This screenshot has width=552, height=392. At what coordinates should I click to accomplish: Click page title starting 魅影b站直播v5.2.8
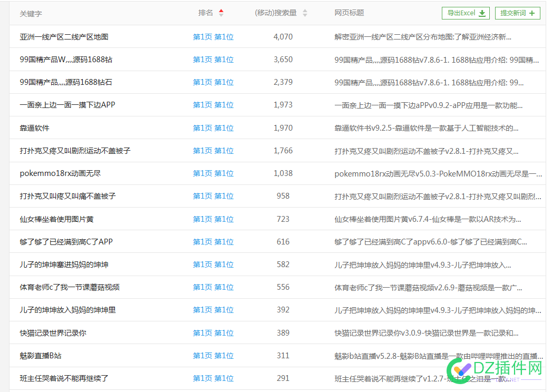pyautogui.click(x=438, y=356)
